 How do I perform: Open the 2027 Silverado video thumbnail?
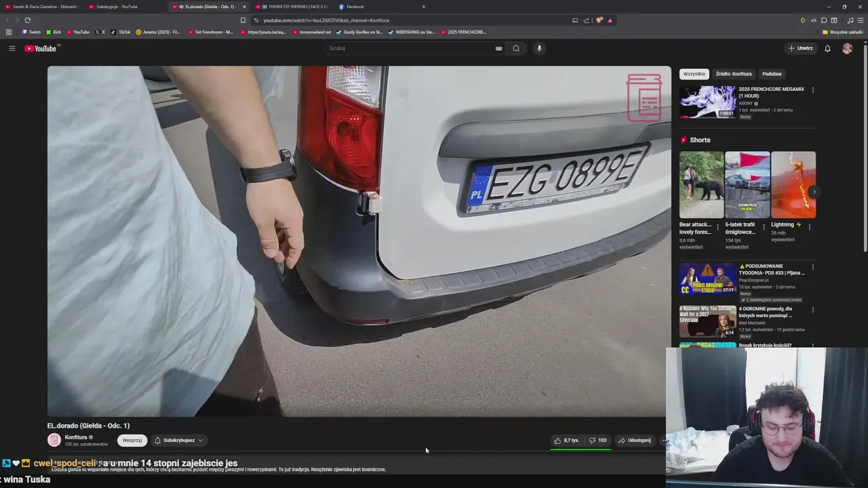coord(707,321)
